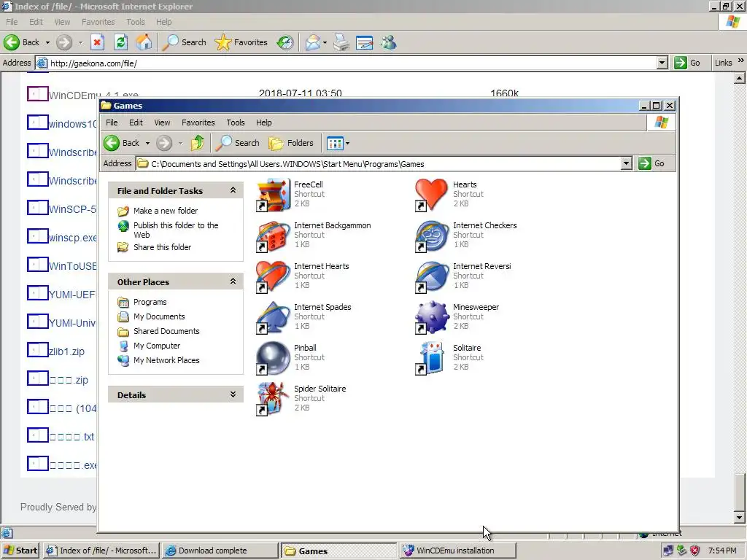Open the File menu in Games window
The width and height of the screenshot is (747, 560).
(x=112, y=122)
